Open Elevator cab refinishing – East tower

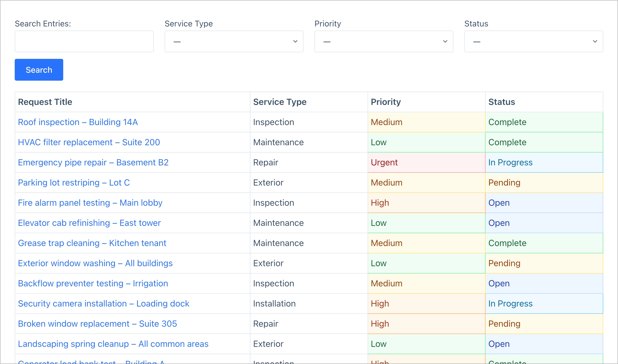(89, 223)
